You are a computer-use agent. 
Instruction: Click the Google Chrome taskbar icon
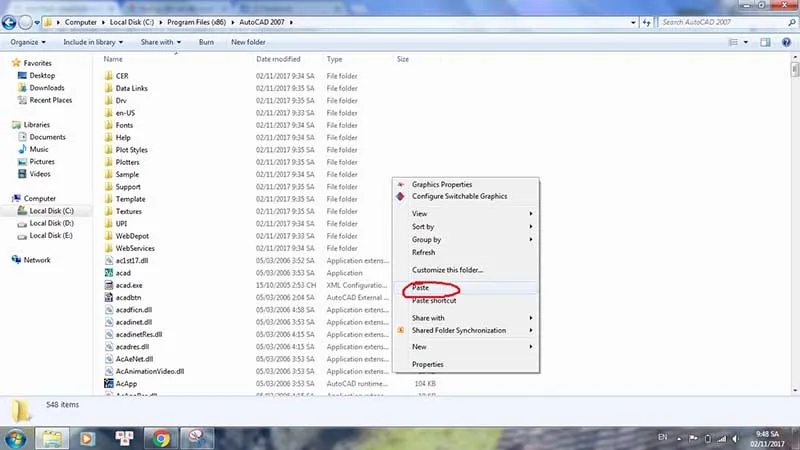[161, 437]
